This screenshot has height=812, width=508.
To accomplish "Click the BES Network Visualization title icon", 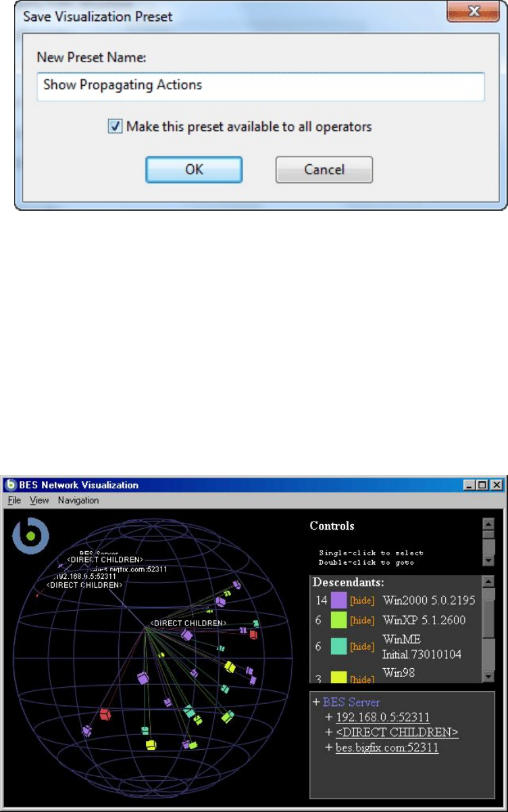I will click(x=11, y=485).
